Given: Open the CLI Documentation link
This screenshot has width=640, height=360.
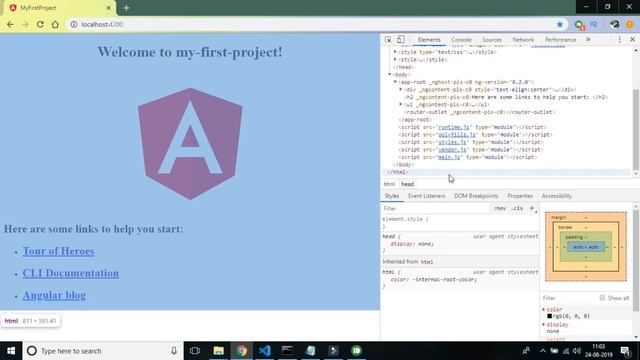Looking at the screenshot, I should click(71, 273).
